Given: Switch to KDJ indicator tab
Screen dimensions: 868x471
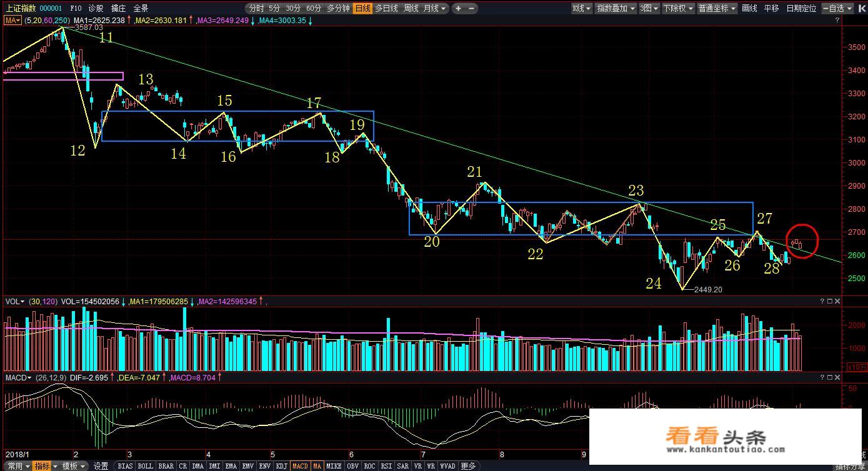Looking at the screenshot, I should coord(281,466).
